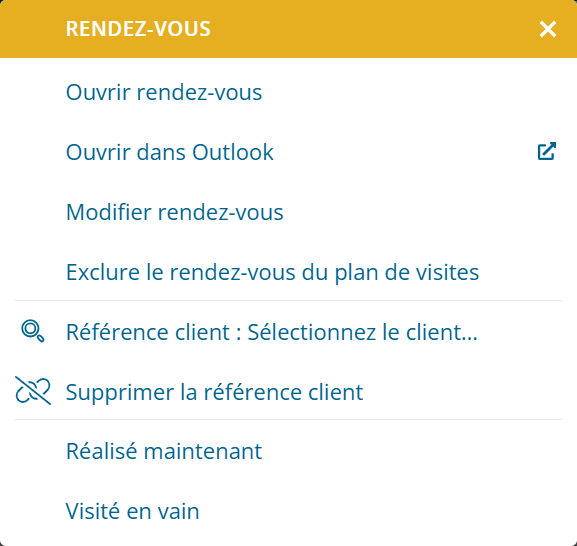The image size is (577, 546).
Task: Click the word 'Réalisé' in the menu
Action: pyautogui.click(x=102, y=451)
